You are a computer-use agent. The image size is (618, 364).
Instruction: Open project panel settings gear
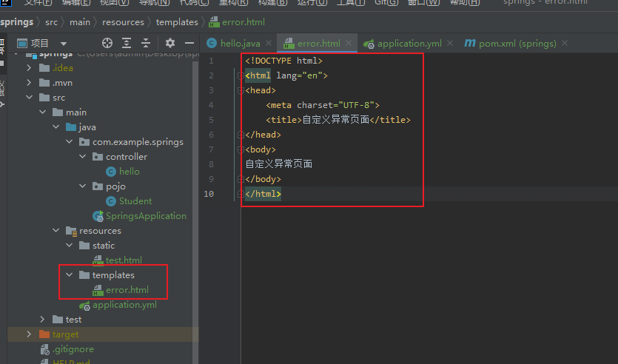pyautogui.click(x=170, y=43)
